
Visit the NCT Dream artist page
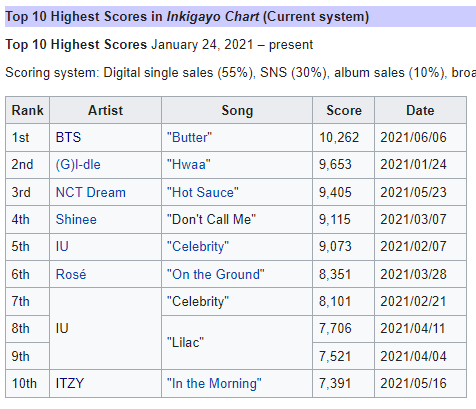pyautogui.click(x=91, y=192)
